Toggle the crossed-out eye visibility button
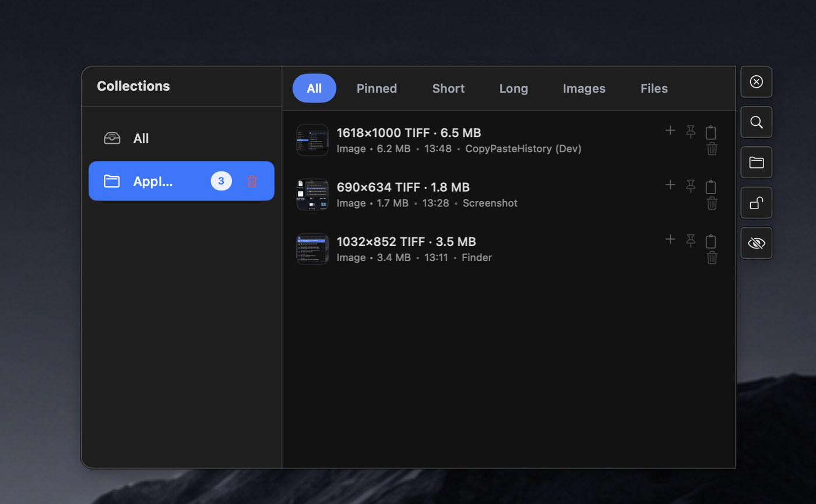This screenshot has width=816, height=504. (757, 242)
